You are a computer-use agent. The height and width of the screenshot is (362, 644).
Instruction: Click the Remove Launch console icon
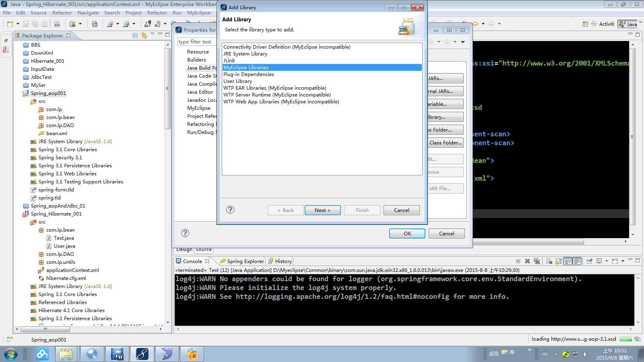(x=527, y=261)
